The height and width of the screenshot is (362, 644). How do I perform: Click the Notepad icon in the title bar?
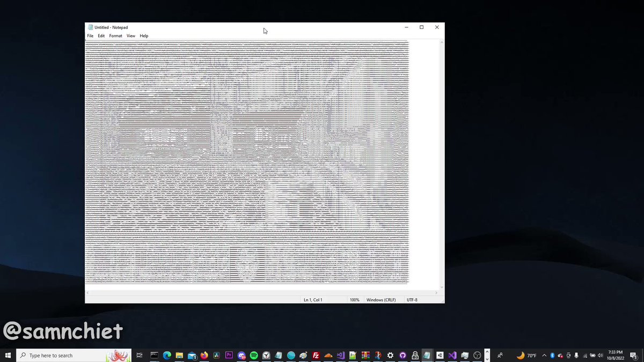pos(90,27)
